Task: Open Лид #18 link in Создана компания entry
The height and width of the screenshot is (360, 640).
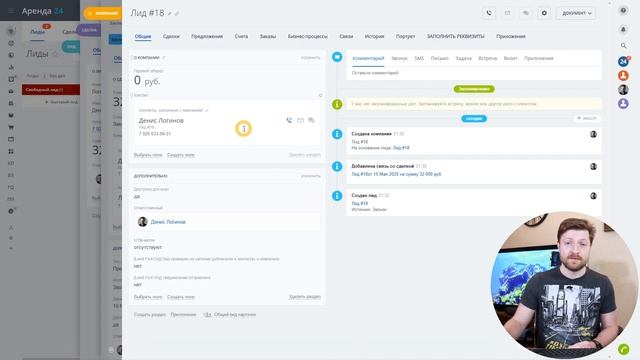Action: coord(401,148)
